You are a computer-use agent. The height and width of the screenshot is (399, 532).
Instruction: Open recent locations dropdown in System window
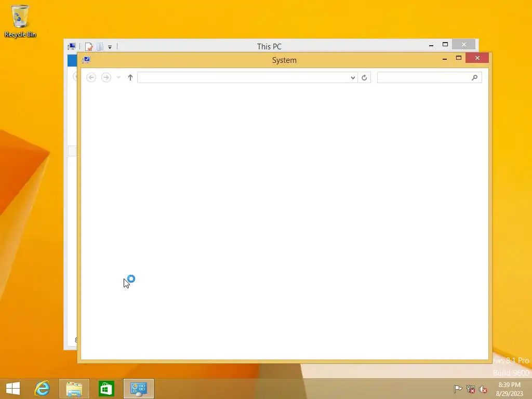tap(118, 78)
